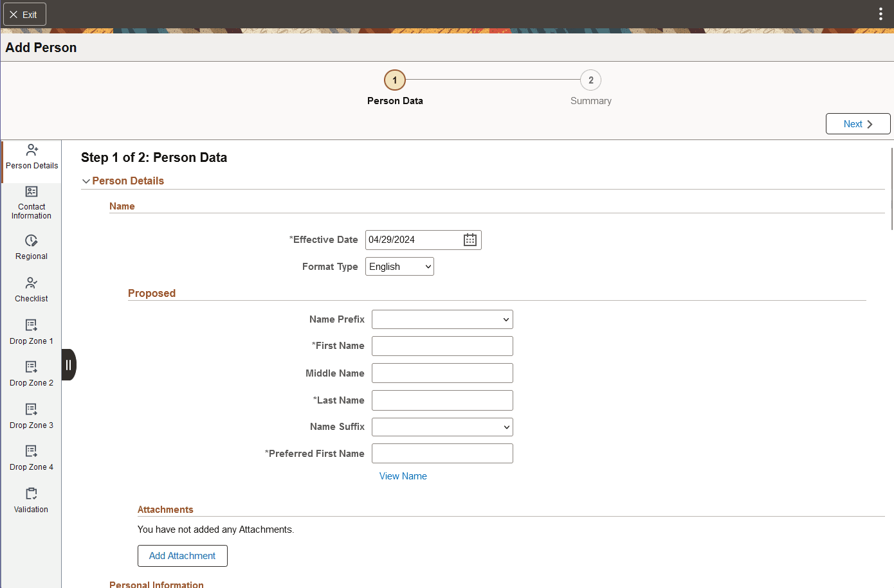Select the Person Data step circle
The height and width of the screenshot is (588, 894).
coord(394,80)
